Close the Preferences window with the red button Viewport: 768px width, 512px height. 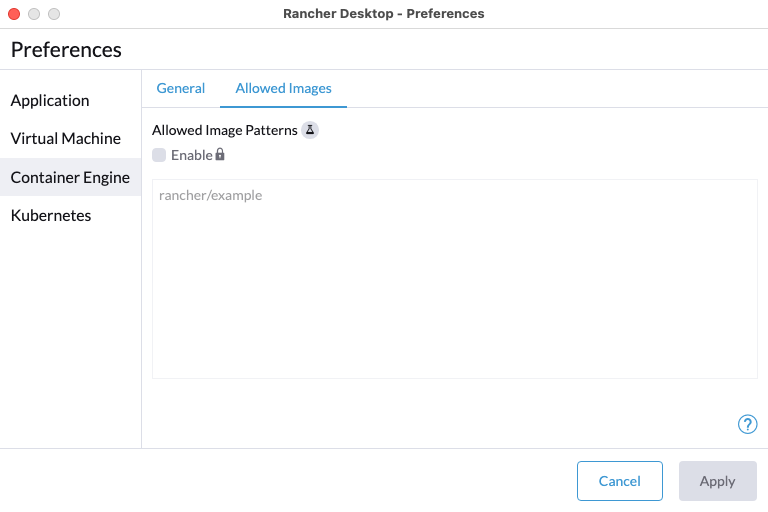coord(14,14)
